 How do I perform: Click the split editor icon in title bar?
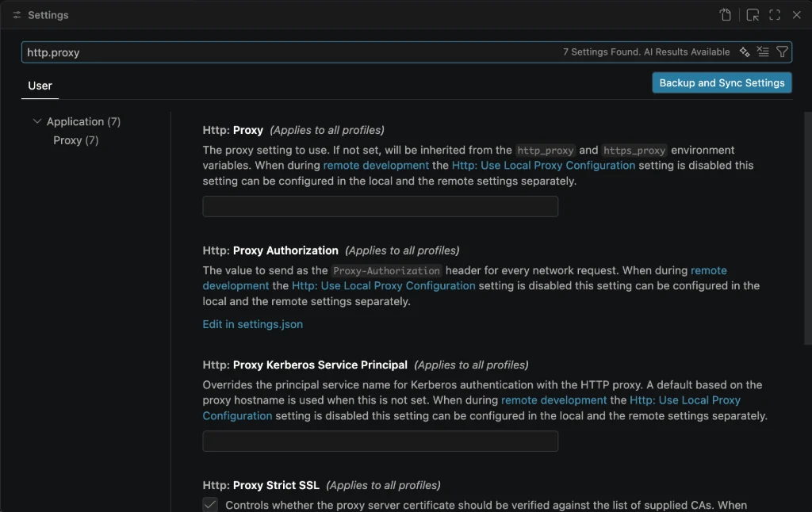click(753, 15)
